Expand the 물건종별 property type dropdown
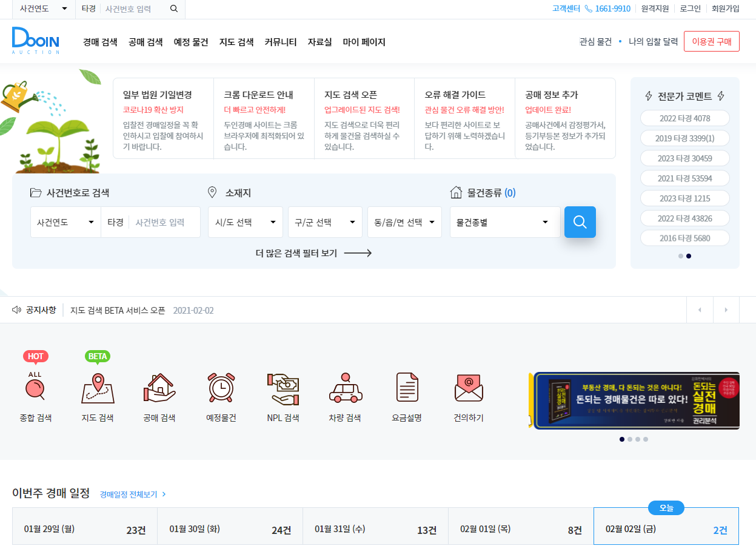The image size is (756, 557). tap(505, 222)
